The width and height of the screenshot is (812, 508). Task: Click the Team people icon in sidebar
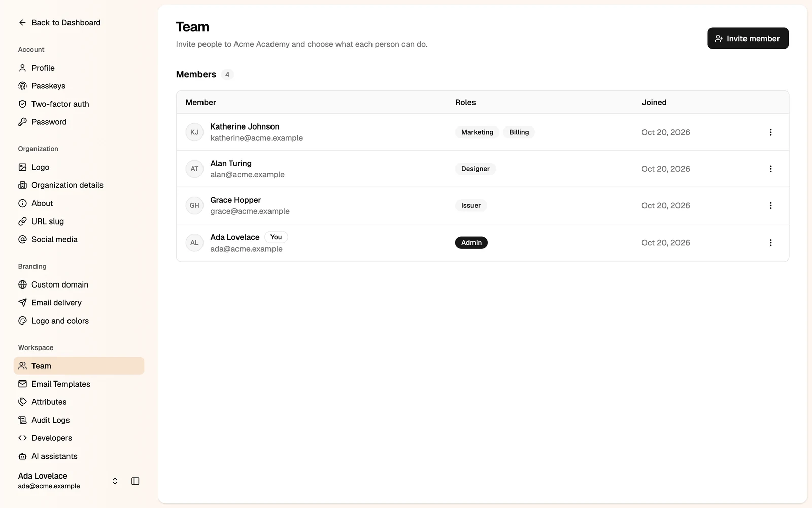point(22,366)
